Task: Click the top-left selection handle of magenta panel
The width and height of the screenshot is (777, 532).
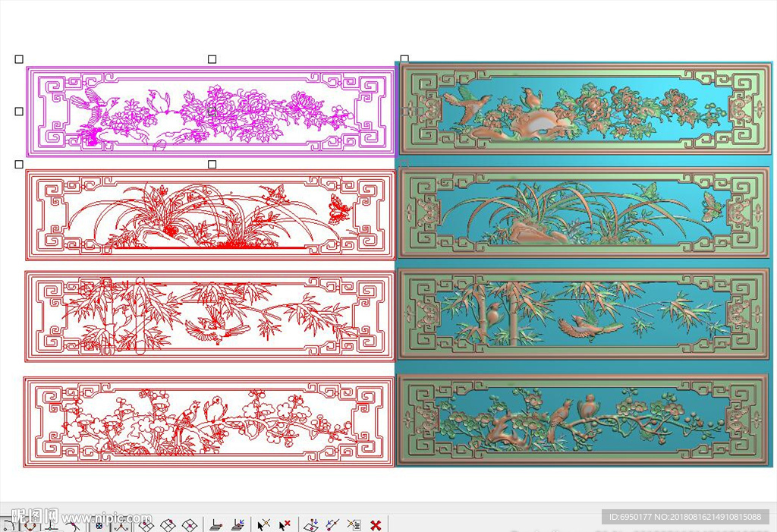Action: point(19,58)
